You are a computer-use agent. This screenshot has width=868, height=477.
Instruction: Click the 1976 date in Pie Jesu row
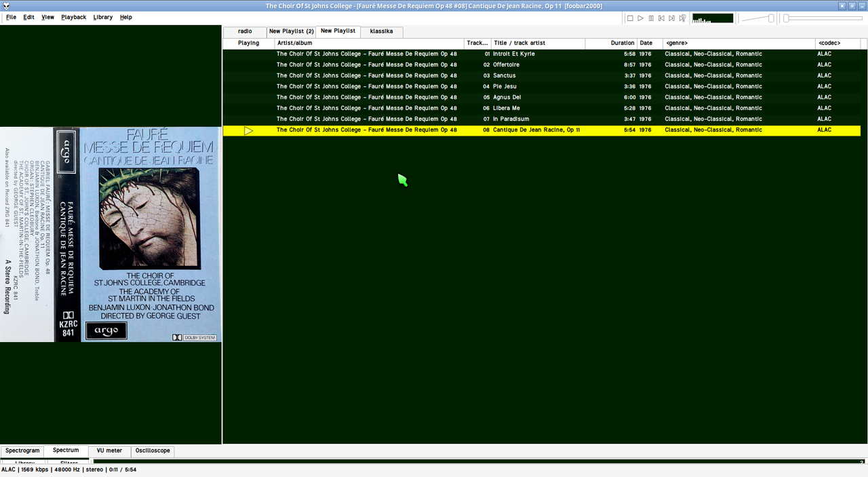(x=645, y=86)
